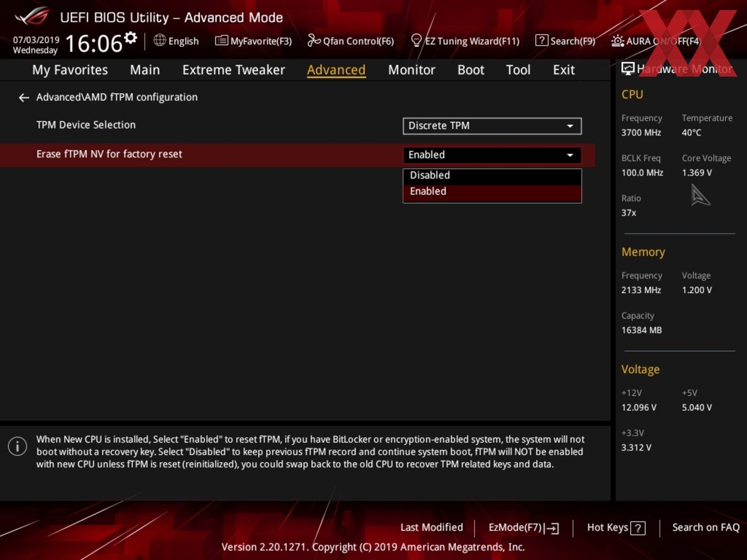
Task: Open Search(F9) tool
Action: (565, 41)
